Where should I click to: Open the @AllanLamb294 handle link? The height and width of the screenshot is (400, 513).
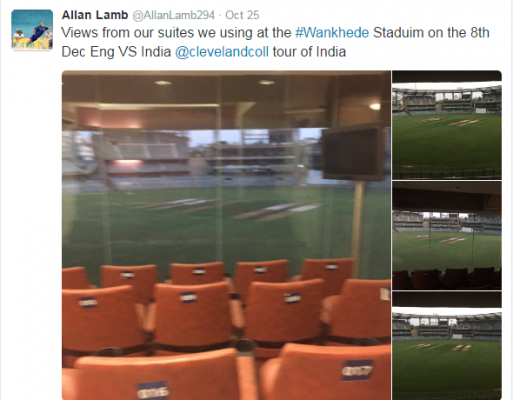(x=173, y=15)
